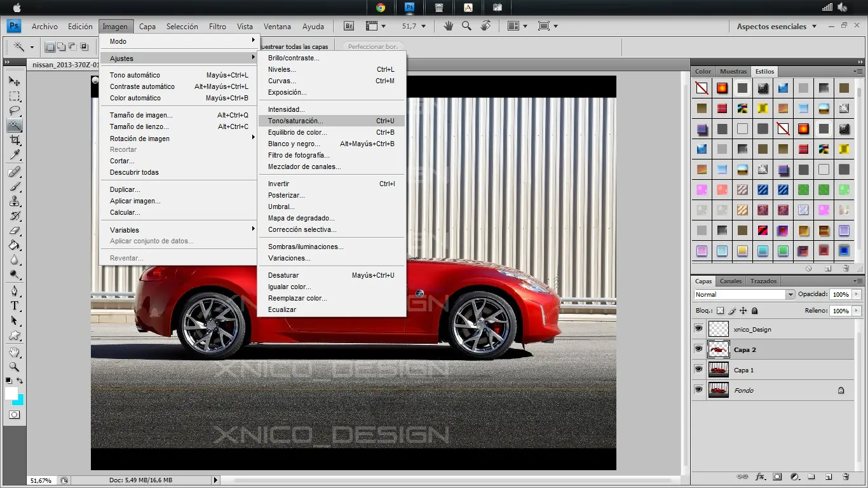Toggle Quick Mask mode
Screen dimensions: 868x488
click(14, 415)
